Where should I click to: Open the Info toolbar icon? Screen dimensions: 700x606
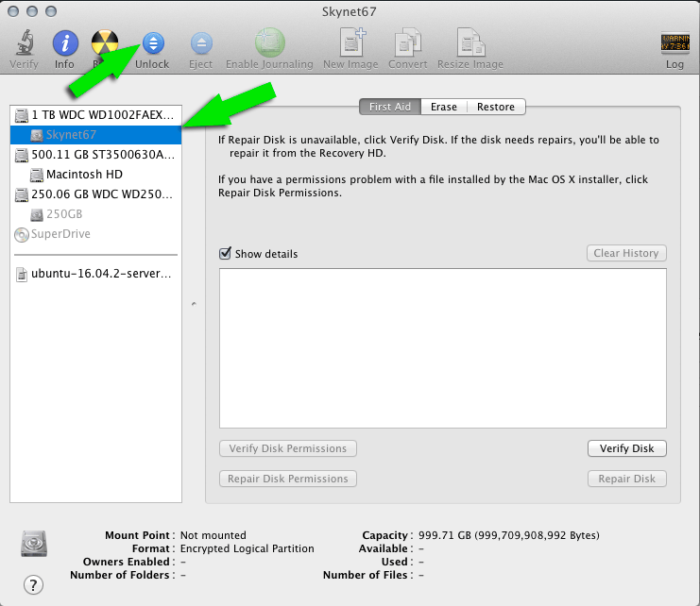[x=65, y=43]
